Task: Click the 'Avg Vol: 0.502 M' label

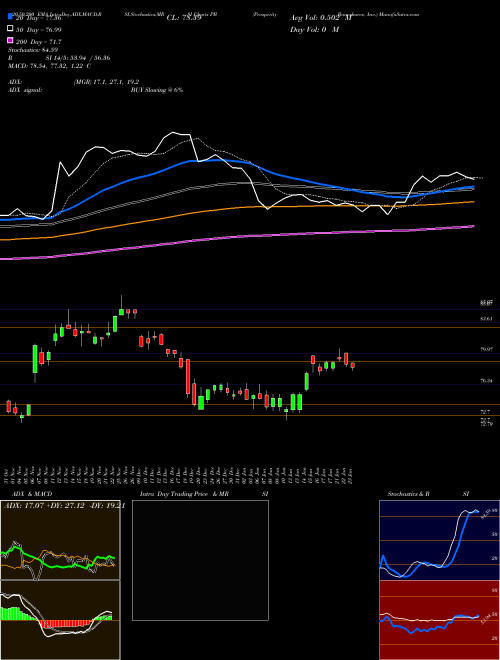Action: coord(320,18)
